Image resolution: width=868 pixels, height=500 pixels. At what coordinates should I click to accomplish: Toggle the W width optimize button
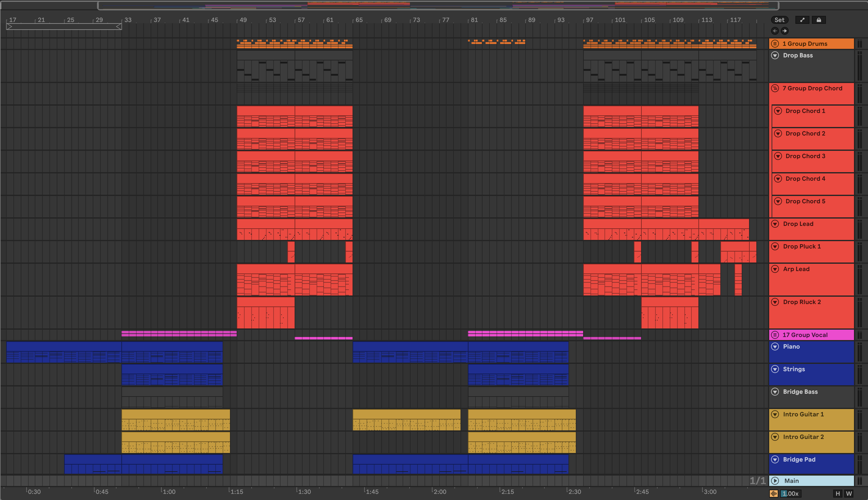tap(849, 494)
